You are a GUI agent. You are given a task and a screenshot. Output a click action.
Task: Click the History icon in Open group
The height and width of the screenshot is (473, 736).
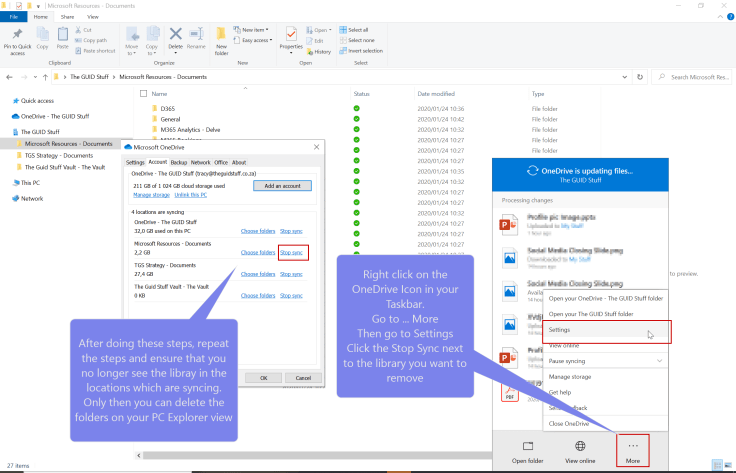click(320, 51)
